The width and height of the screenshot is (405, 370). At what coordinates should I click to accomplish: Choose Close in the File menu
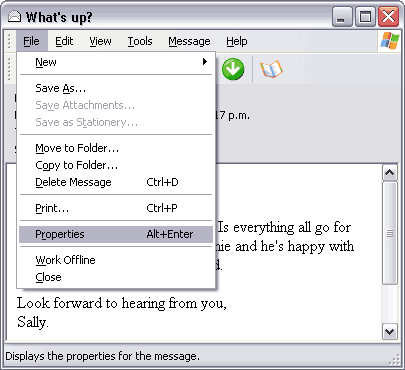(116, 277)
